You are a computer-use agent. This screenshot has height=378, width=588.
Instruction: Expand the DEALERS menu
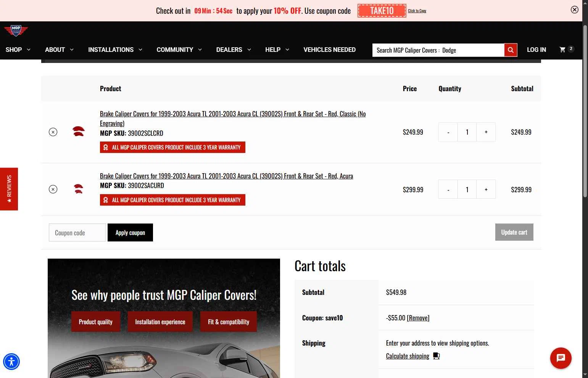[x=234, y=50]
